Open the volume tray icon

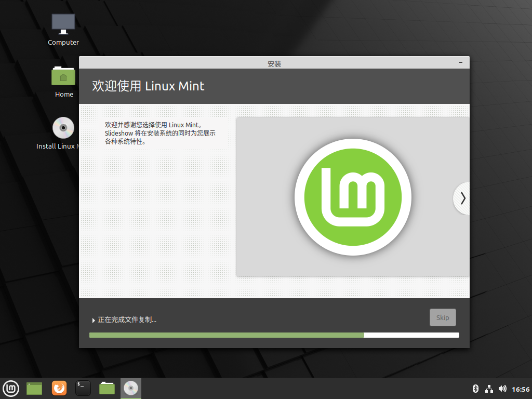click(502, 389)
